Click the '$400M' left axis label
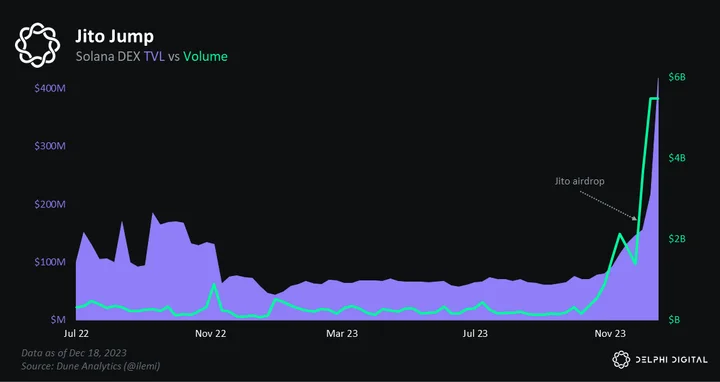 point(50,88)
